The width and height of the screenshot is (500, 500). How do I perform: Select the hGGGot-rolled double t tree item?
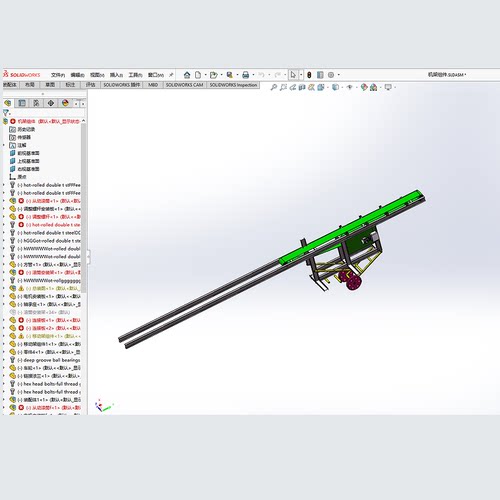49,241
